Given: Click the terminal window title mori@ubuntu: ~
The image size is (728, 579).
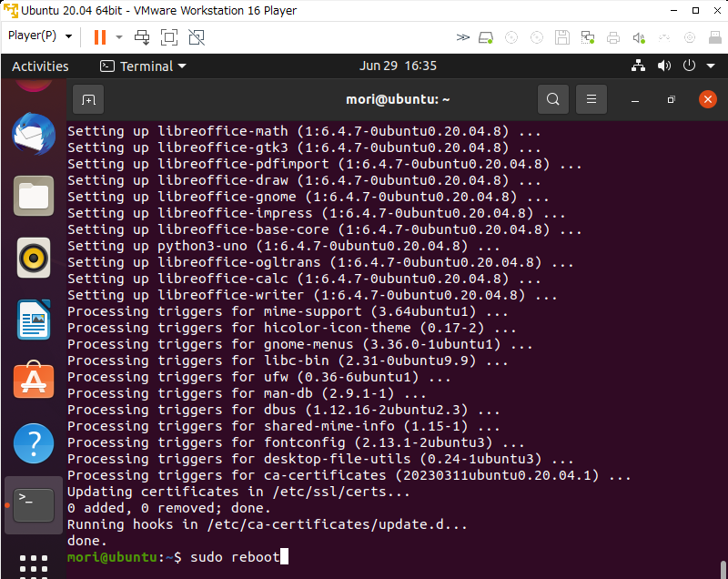Looking at the screenshot, I should (398, 99).
